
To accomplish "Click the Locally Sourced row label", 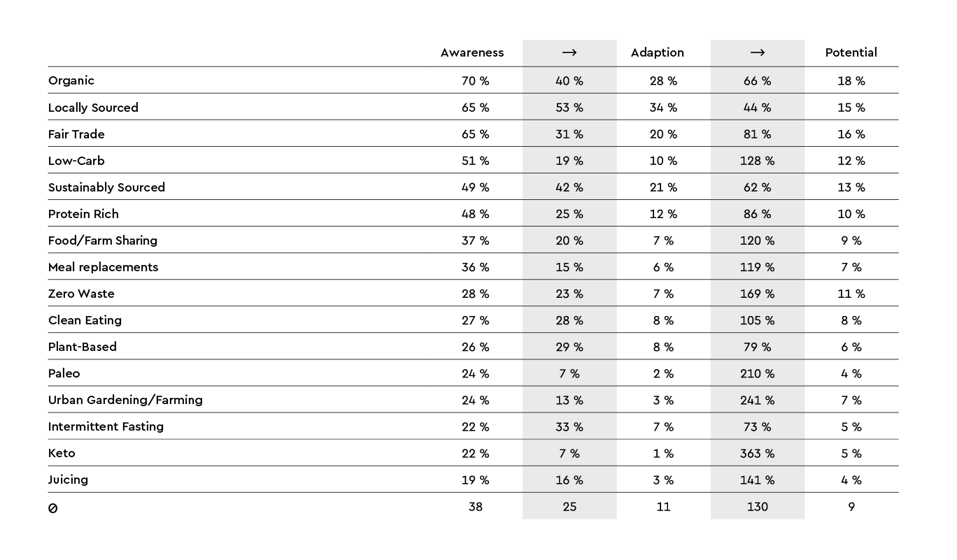I will click(93, 107).
